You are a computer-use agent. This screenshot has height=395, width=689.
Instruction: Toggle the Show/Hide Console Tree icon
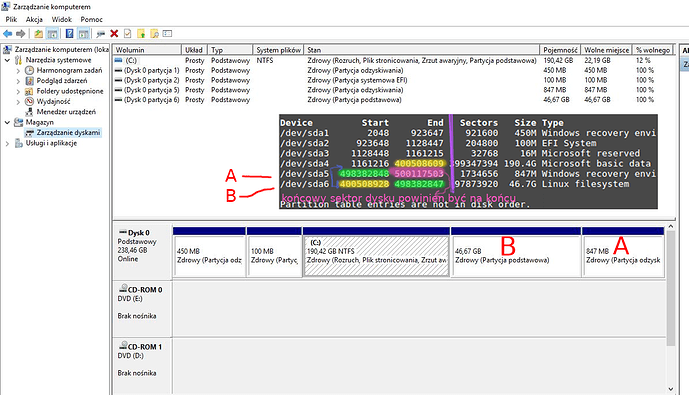click(52, 34)
